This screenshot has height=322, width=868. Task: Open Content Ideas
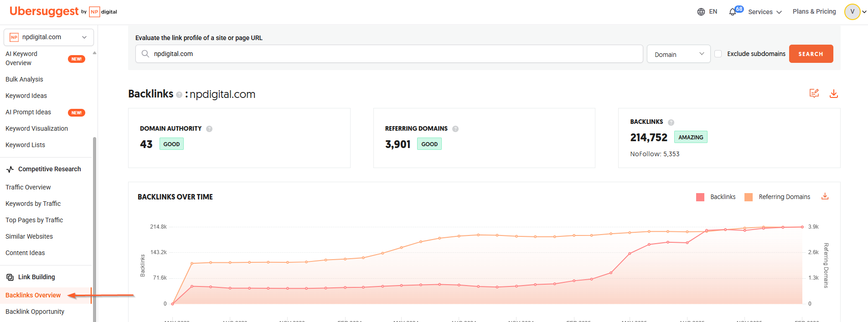25,253
